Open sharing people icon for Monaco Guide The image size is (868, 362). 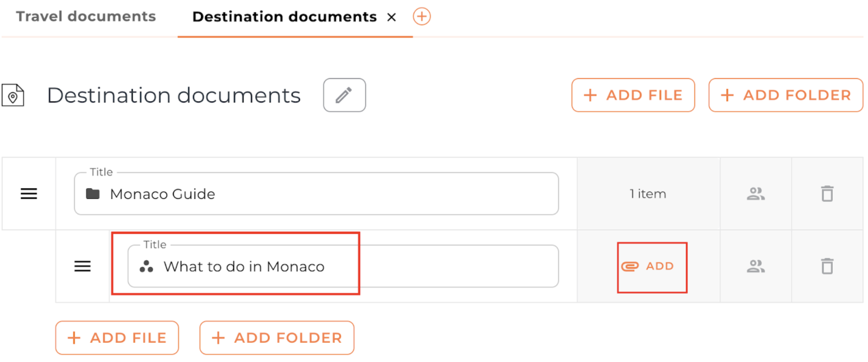pyautogui.click(x=755, y=194)
